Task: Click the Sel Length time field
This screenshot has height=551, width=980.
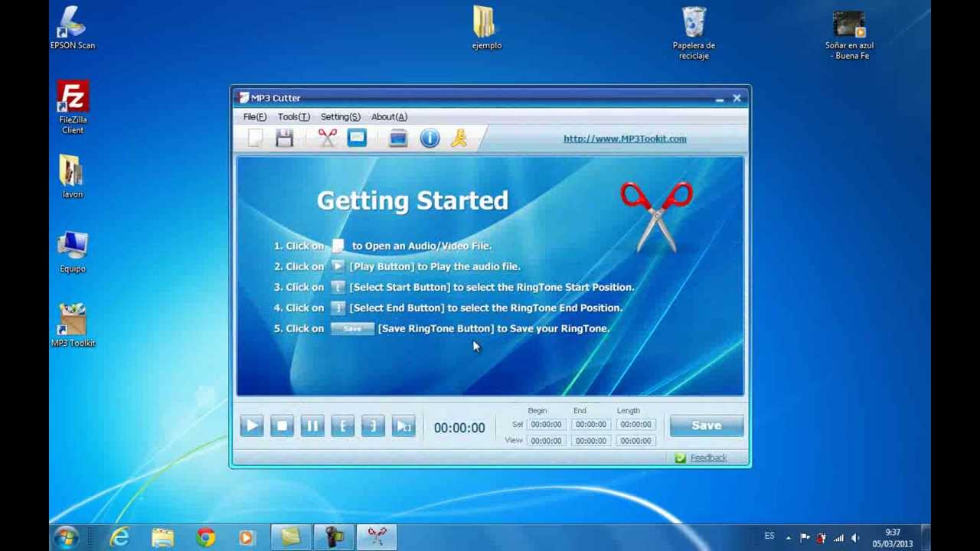Action: [x=636, y=425]
